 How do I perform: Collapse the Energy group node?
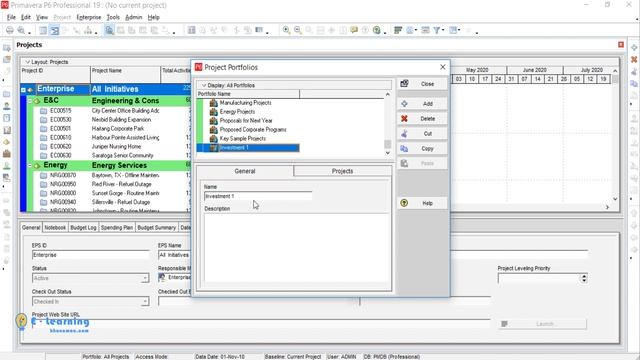pyautogui.click(x=30, y=165)
